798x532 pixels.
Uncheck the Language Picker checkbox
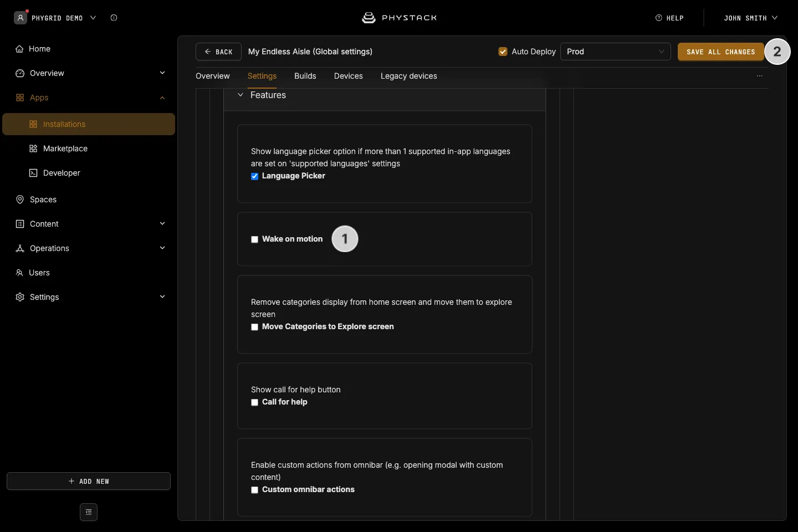pyautogui.click(x=255, y=176)
